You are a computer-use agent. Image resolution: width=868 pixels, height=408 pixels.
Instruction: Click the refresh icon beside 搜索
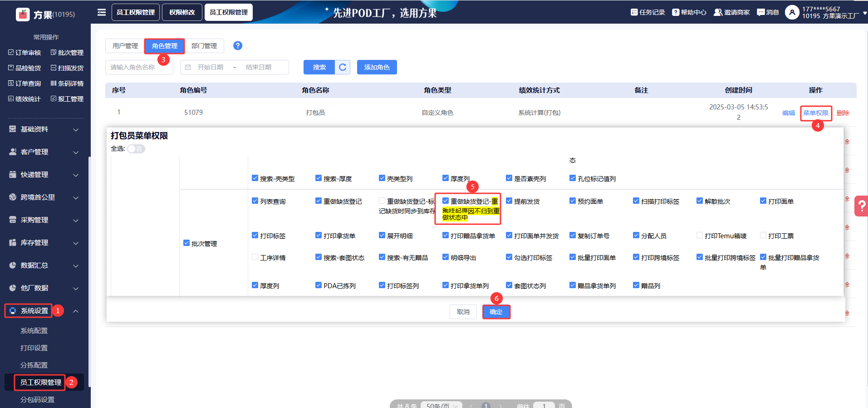343,67
